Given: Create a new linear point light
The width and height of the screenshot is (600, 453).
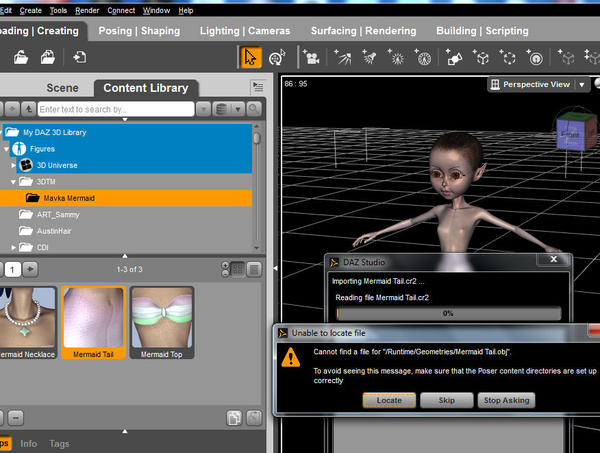Looking at the screenshot, I should 423,58.
